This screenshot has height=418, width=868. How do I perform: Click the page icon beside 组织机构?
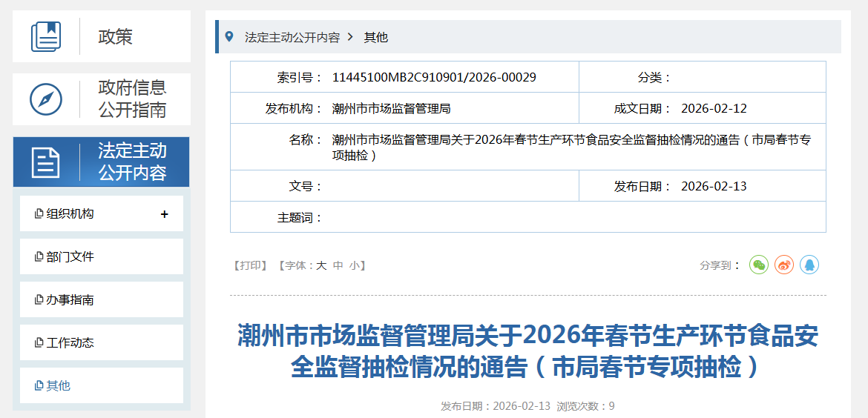pos(39,214)
